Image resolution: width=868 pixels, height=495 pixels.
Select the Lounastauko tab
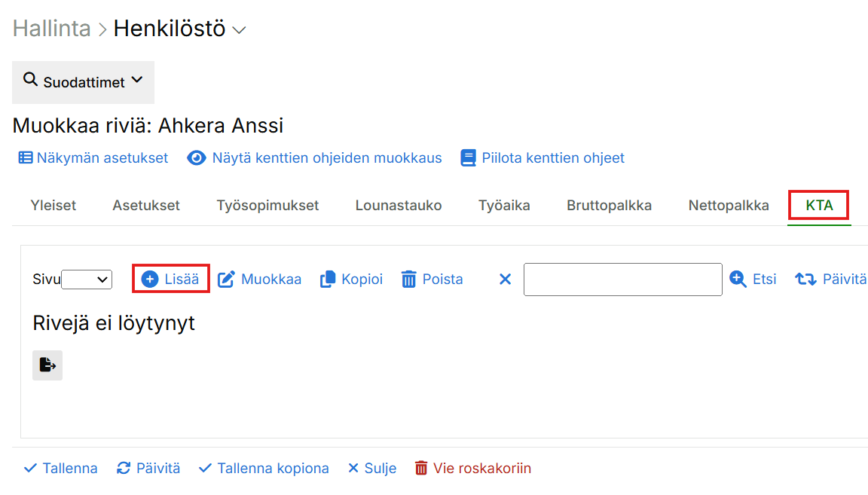[399, 206]
